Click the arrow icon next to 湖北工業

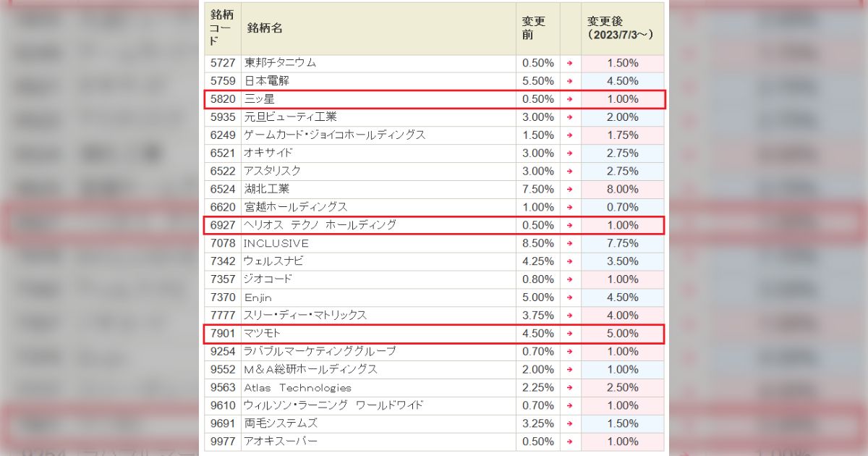[x=571, y=189]
